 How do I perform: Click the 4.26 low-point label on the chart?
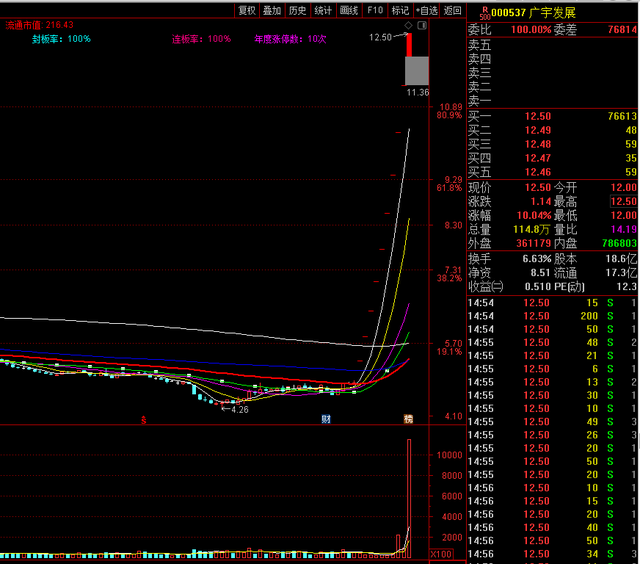point(240,410)
